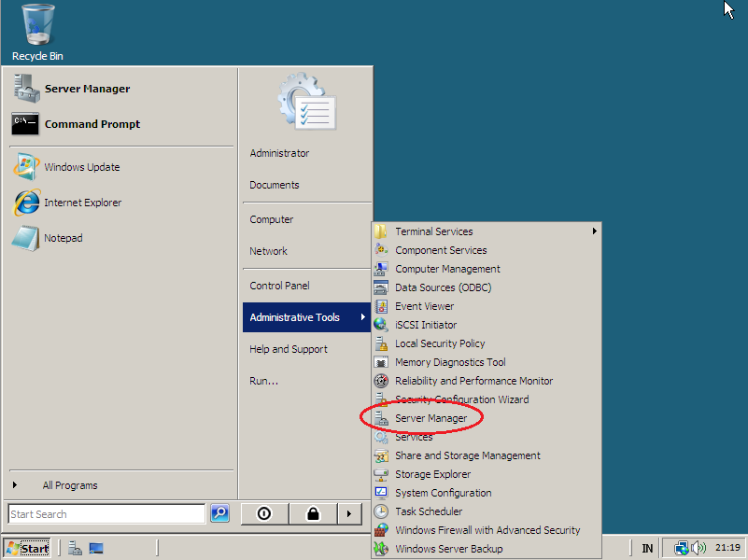Open Control Panel from the Start menu
748x560 pixels.
[279, 285]
